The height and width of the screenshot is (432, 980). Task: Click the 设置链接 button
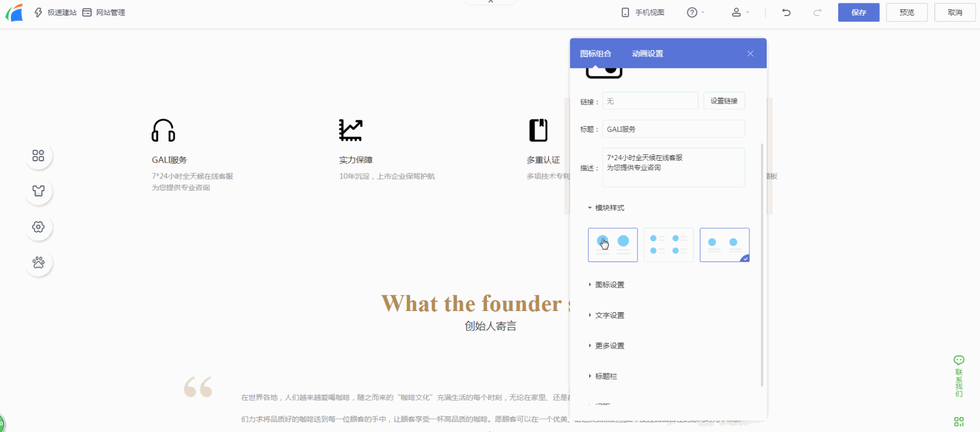(x=724, y=101)
